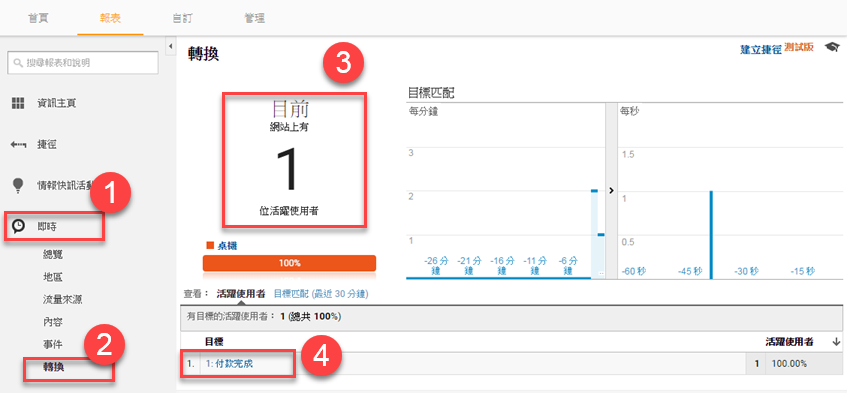Open 捷徑 in the sidebar
The image size is (847, 393).
pyautogui.click(x=46, y=145)
